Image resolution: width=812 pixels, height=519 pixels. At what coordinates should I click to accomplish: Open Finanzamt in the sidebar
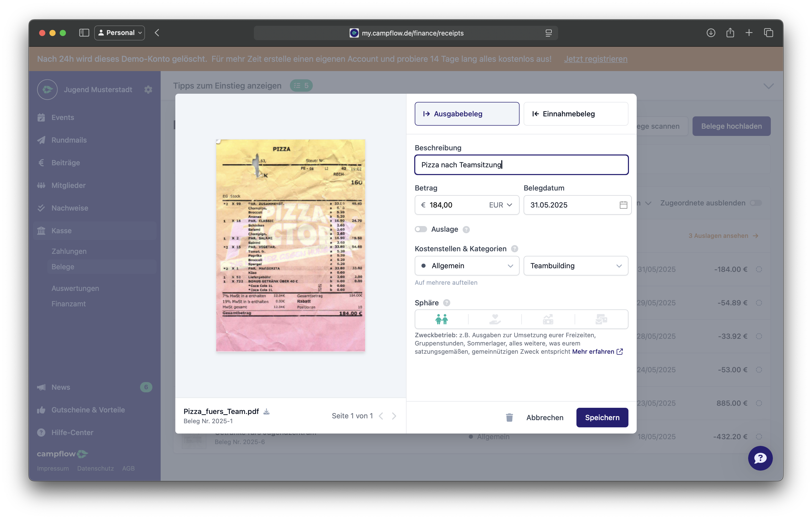(68, 304)
